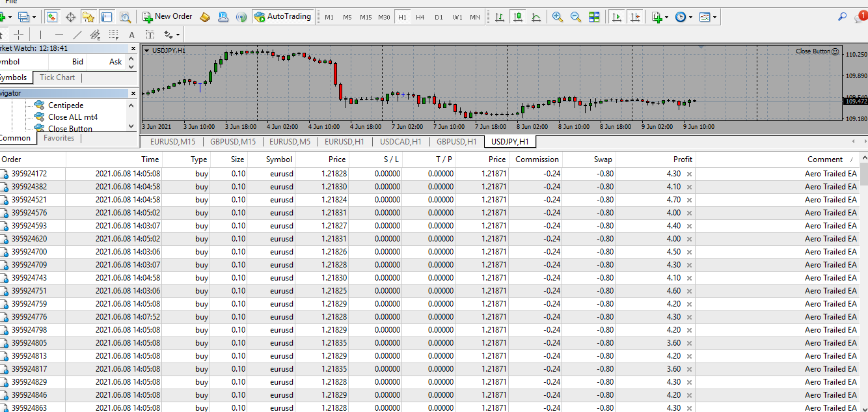Switch chart to H4 timeframe
Viewport: 868px width, 412px height.
coord(420,17)
